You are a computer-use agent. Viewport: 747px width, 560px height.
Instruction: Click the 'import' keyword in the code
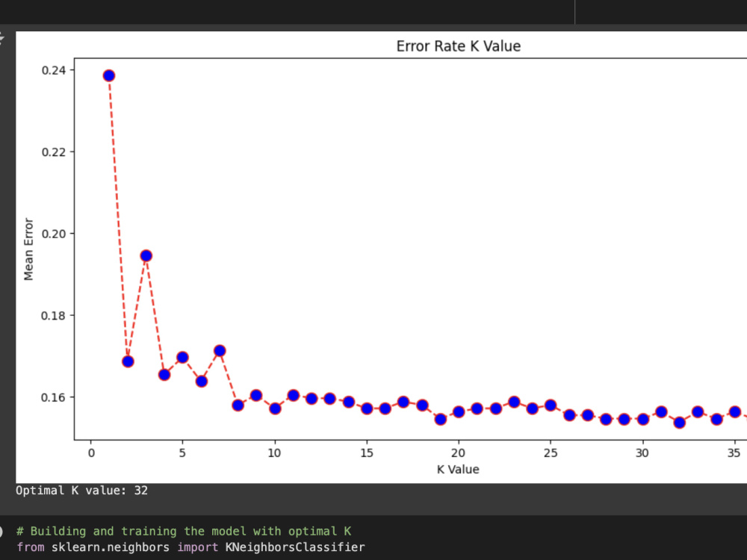pyautogui.click(x=197, y=547)
